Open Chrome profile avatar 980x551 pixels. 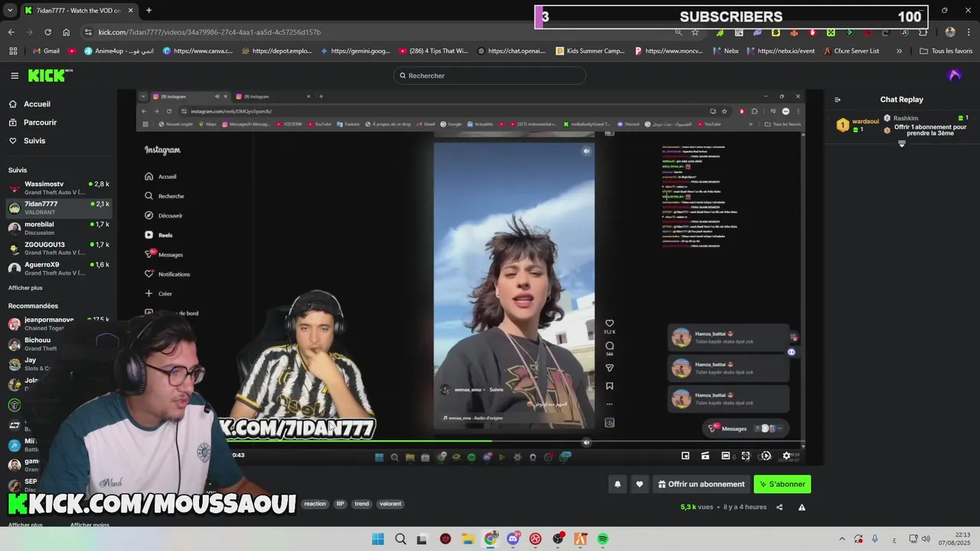point(950,32)
